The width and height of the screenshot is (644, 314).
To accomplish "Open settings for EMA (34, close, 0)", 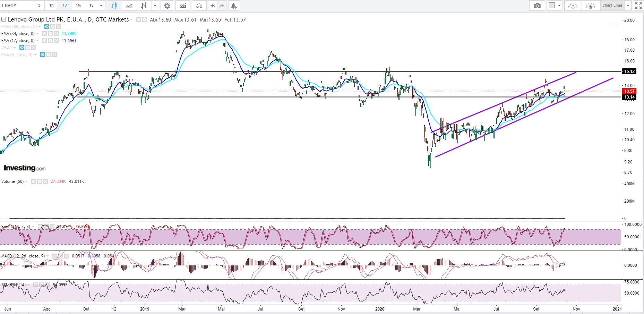I will (x=51, y=34).
